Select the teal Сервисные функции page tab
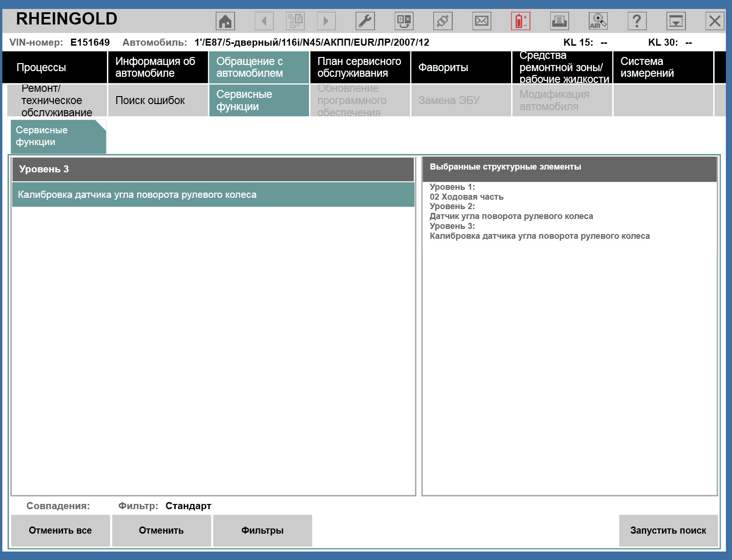732x560 pixels. click(58, 136)
